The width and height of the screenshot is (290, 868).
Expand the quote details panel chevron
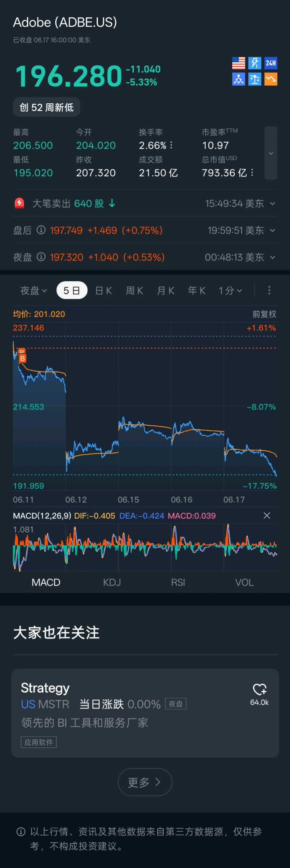[271, 153]
